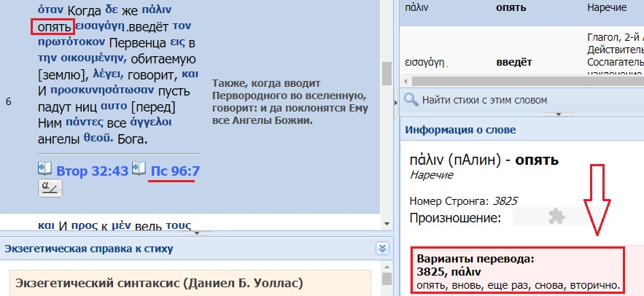This screenshot has height=296, width=644.
Task: Open cross-reference Пс 96:7
Action: click(x=176, y=171)
